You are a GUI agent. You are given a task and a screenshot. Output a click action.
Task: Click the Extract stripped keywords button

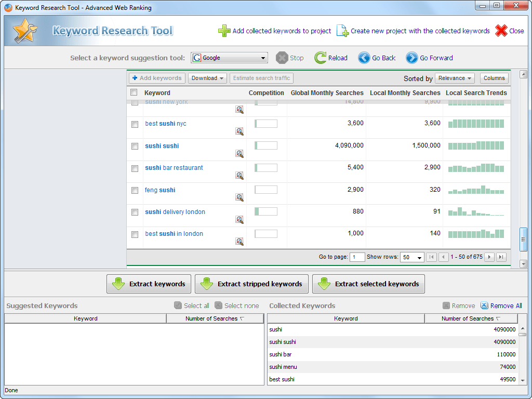coord(251,284)
